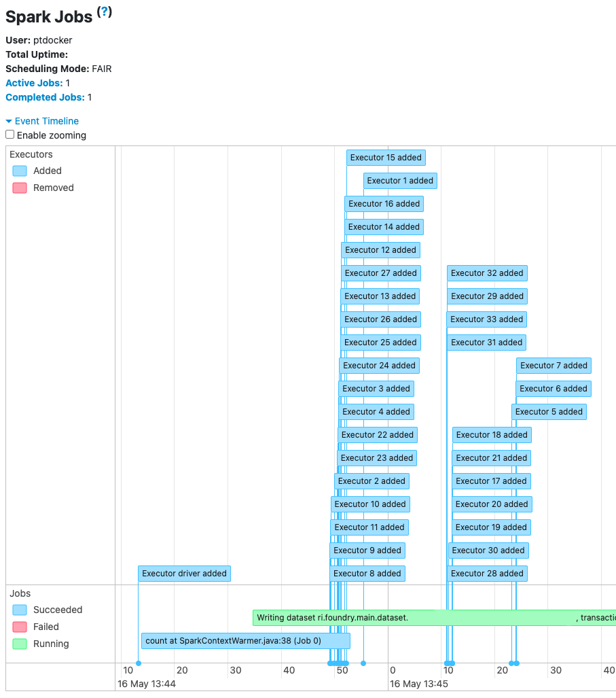The width and height of the screenshot is (616, 698).
Task: Select the Executor 2 added event
Action: point(372,482)
